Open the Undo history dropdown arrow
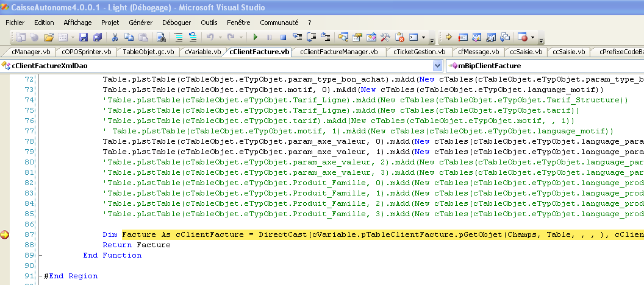644x285 pixels. coord(220,37)
